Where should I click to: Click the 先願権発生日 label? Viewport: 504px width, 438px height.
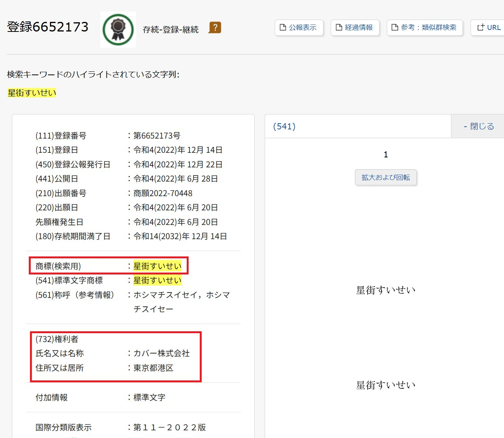point(59,222)
